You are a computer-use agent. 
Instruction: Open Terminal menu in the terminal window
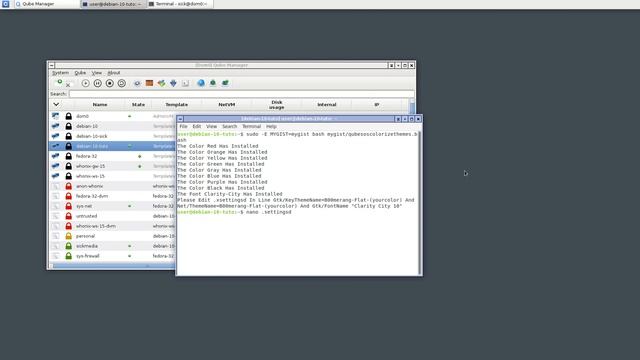251,127
